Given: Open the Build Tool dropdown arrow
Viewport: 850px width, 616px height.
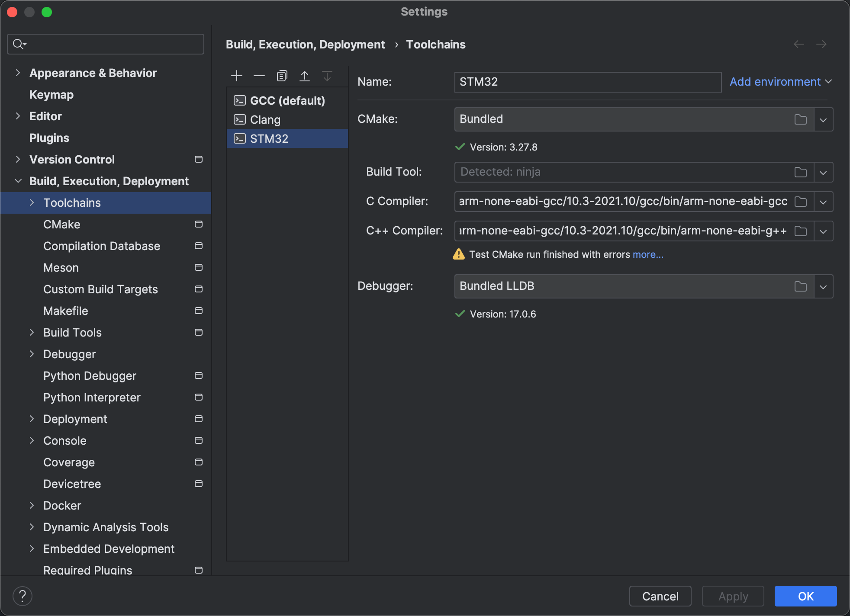Looking at the screenshot, I should [823, 172].
